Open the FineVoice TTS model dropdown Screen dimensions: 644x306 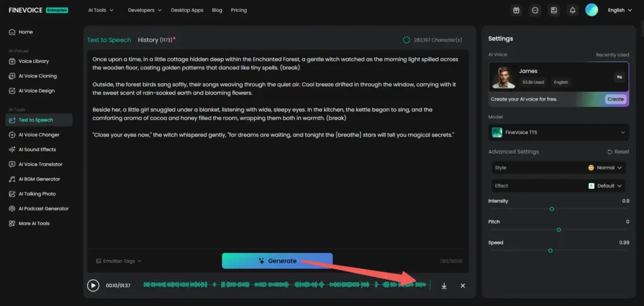pyautogui.click(x=558, y=132)
